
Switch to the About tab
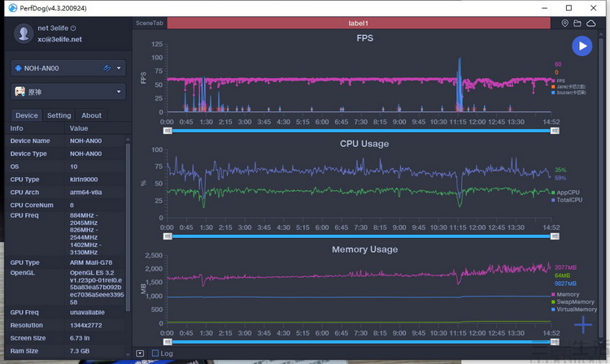tap(91, 115)
